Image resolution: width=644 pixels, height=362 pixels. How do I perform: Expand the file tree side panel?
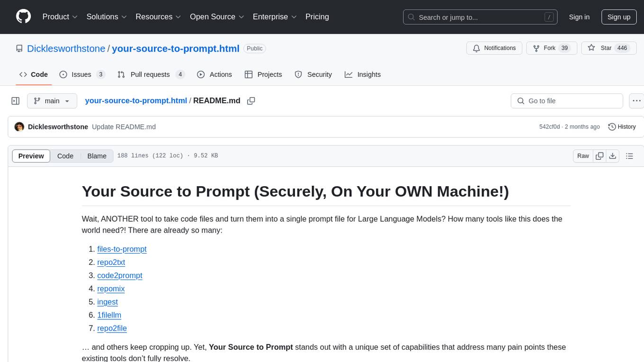coord(16,101)
